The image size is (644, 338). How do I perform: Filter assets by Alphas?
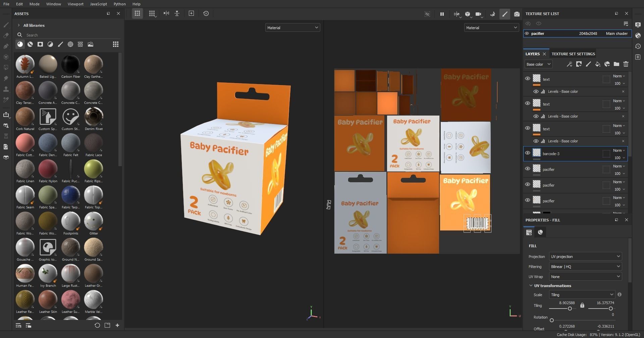pos(70,44)
